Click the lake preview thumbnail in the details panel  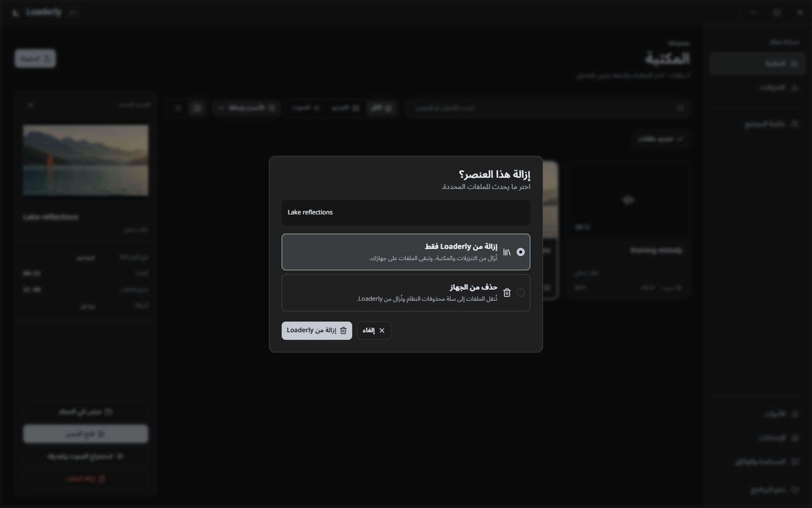click(x=86, y=161)
